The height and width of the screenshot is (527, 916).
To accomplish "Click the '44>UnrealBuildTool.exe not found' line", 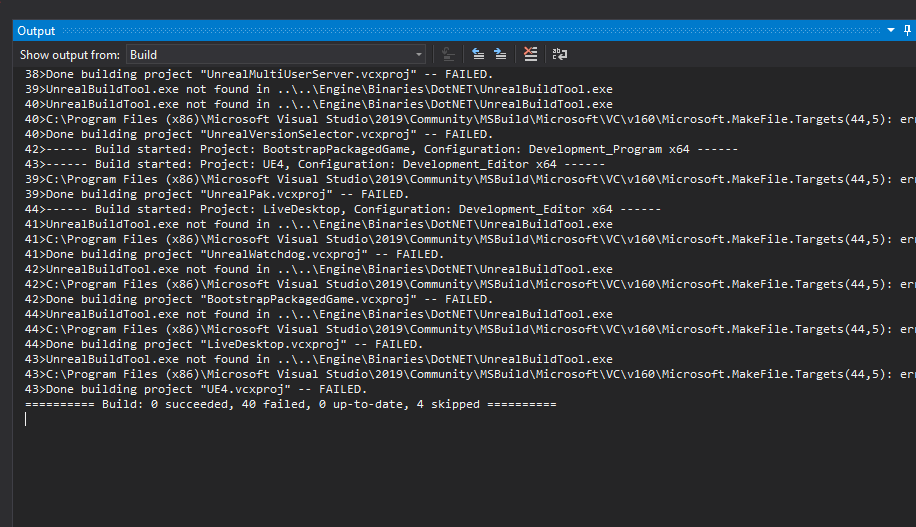I will click(319, 314).
